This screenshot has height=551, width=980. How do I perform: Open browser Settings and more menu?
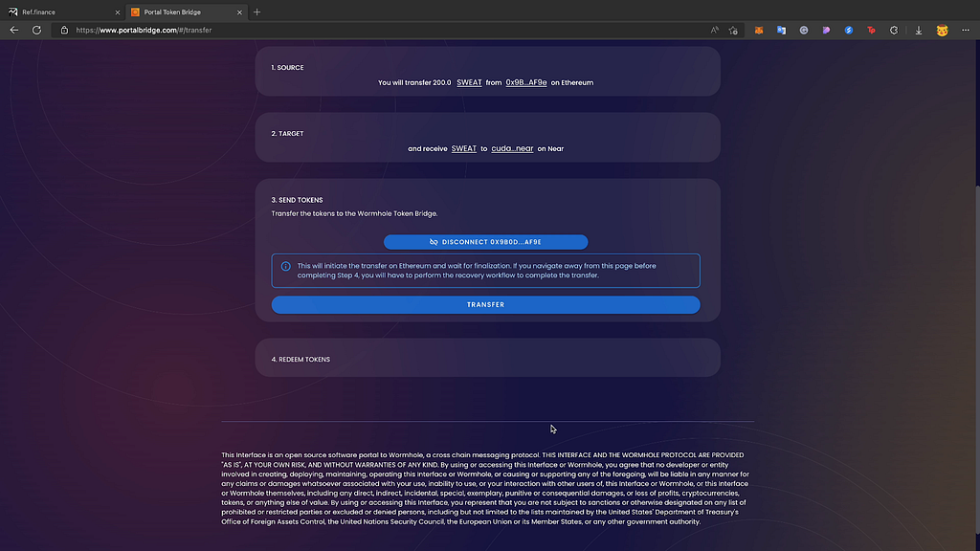pyautogui.click(x=966, y=30)
